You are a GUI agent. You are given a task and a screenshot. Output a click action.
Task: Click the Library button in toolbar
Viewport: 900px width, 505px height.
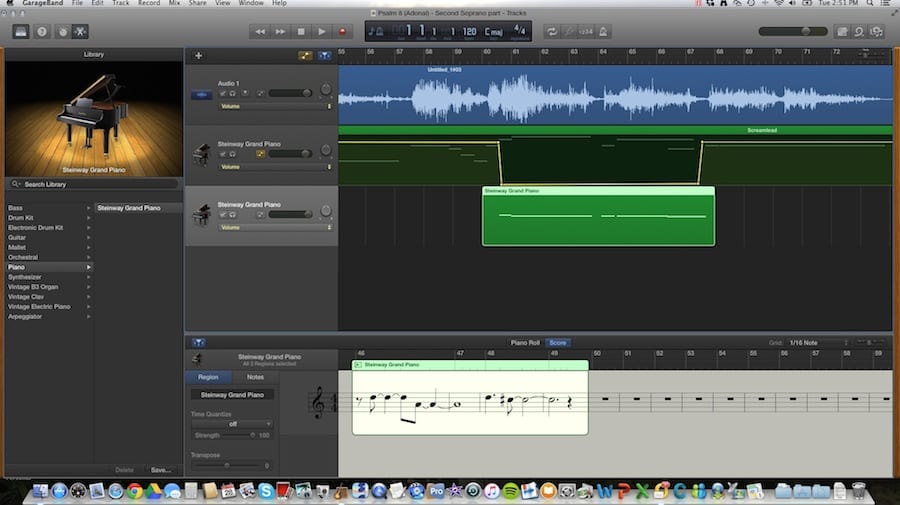click(x=22, y=32)
